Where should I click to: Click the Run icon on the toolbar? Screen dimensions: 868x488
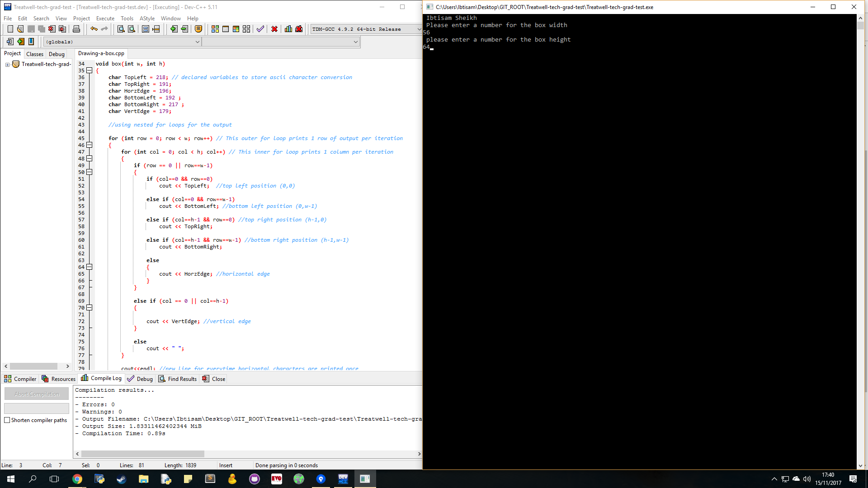[226, 29]
